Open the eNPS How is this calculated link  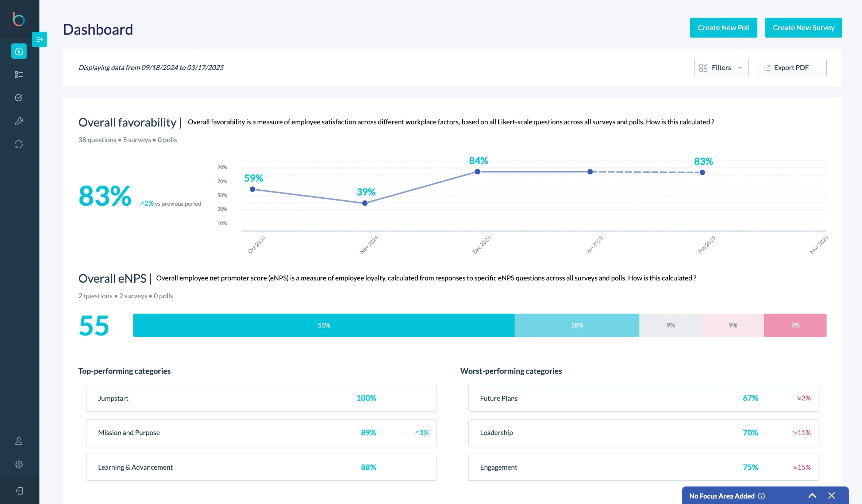662,278
